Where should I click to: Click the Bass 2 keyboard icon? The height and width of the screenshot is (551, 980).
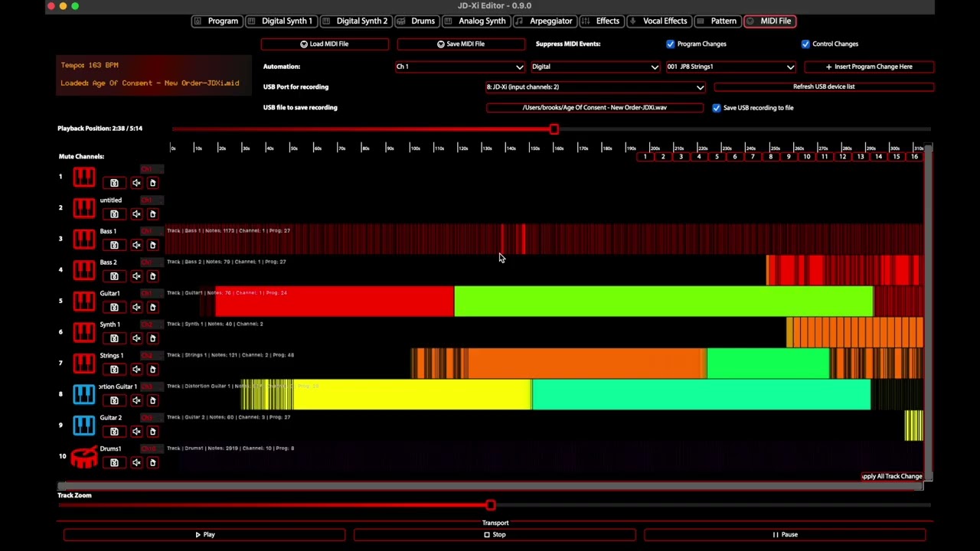[84, 270]
